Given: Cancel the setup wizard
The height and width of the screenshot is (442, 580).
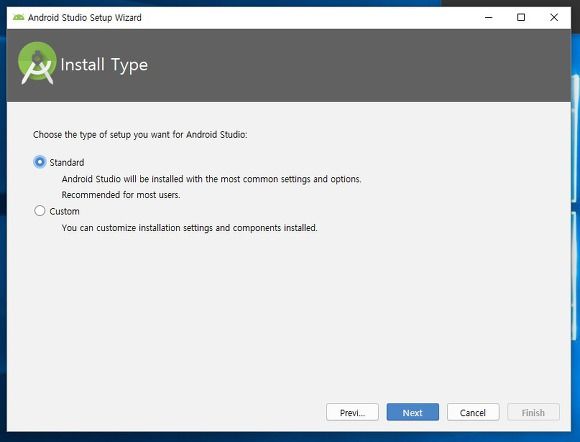Looking at the screenshot, I should (x=473, y=412).
